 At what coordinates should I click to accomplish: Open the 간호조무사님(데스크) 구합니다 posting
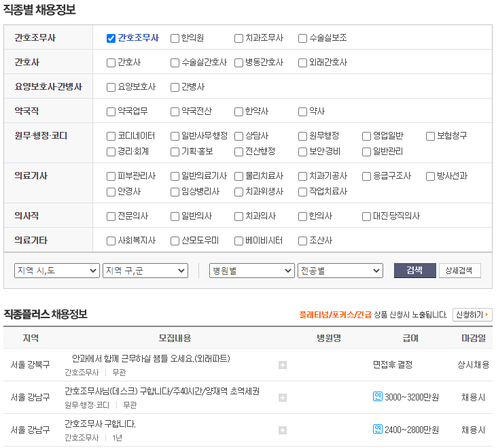[162, 392]
